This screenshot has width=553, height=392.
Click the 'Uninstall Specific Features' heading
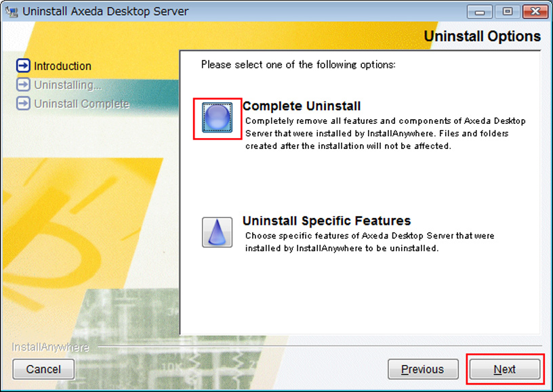click(327, 221)
